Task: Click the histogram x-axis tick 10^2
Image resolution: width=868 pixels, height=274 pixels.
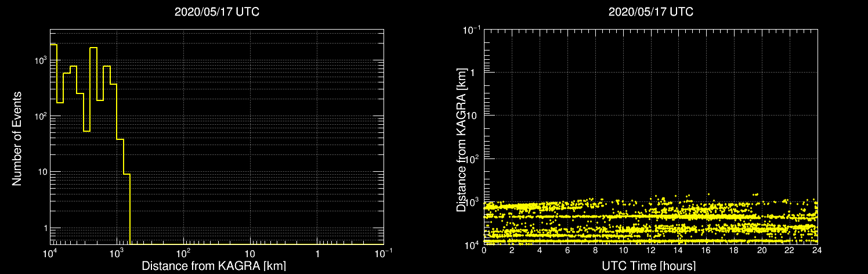Action: pyautogui.click(x=183, y=253)
